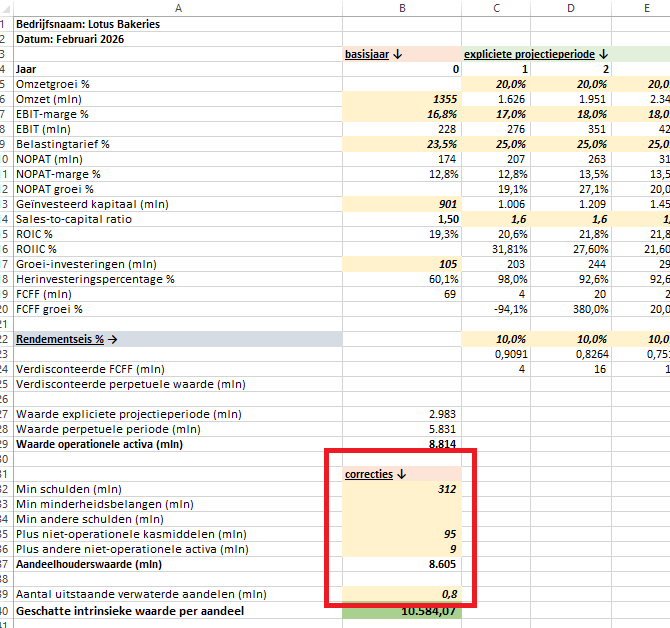
Task: Select base year omzet value 1355
Action: [x=402, y=99]
